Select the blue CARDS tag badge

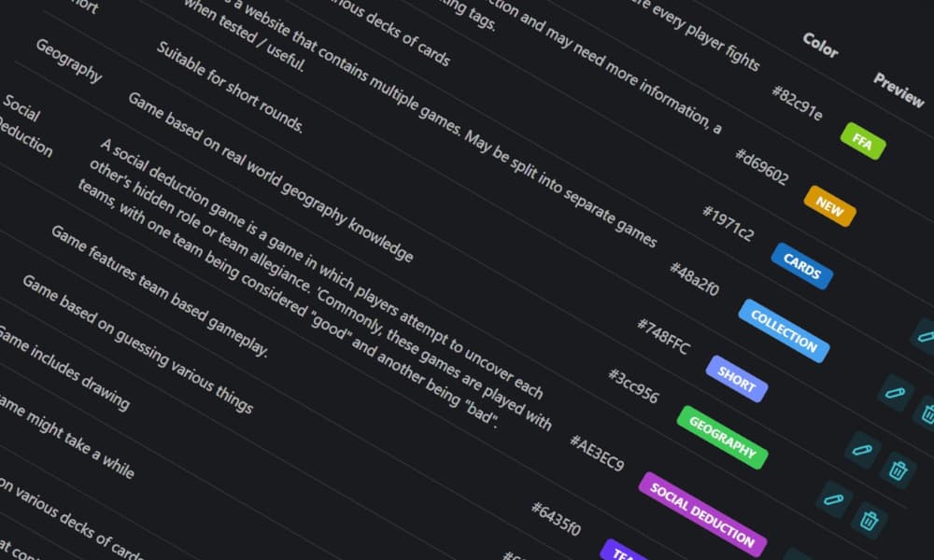pos(801,266)
